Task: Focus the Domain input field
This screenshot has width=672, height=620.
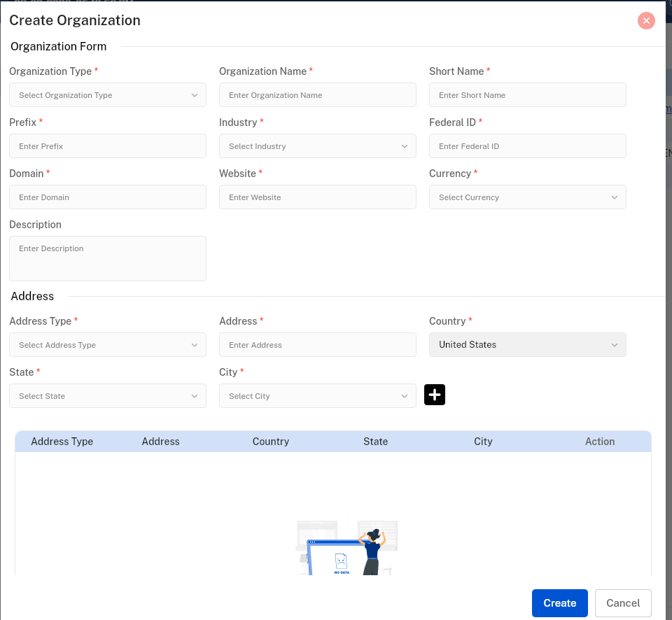Action: [x=108, y=197]
